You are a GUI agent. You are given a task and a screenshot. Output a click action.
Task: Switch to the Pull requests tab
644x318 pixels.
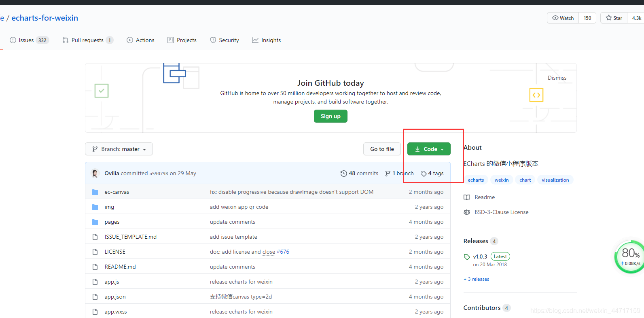coord(88,40)
